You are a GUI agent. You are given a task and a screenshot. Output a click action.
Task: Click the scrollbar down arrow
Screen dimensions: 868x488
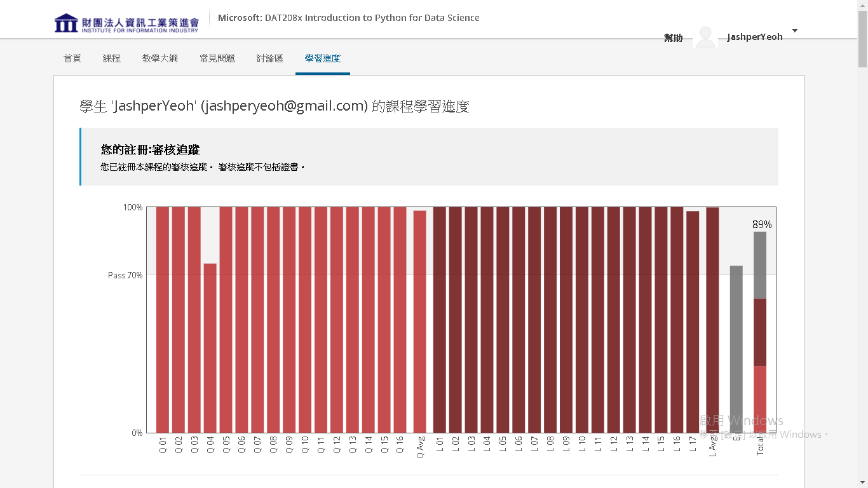[862, 483]
